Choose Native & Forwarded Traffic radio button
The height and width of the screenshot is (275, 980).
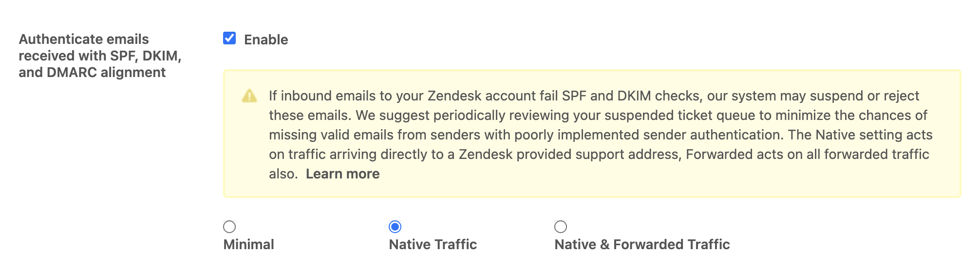tap(561, 227)
